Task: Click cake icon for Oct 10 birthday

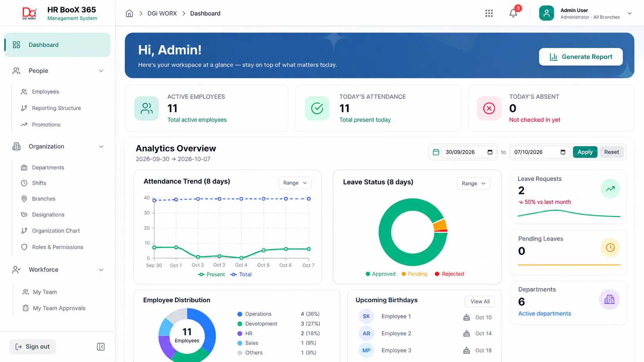Action: pos(466,317)
